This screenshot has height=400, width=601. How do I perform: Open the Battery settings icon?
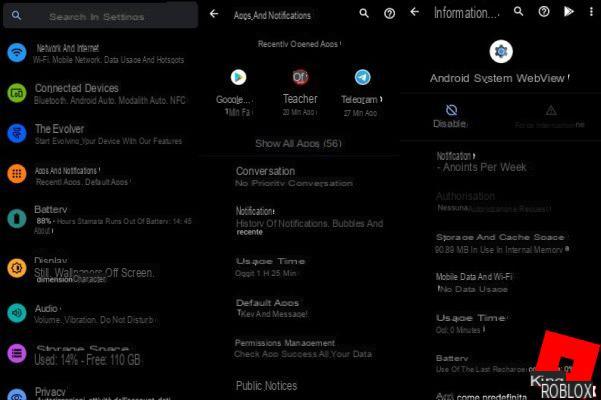[17, 219]
